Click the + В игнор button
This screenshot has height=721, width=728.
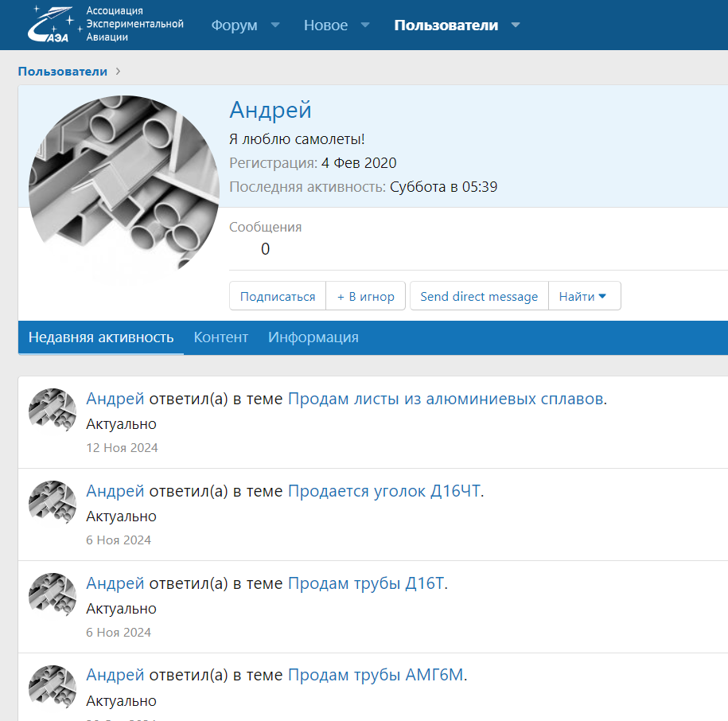pyautogui.click(x=366, y=296)
